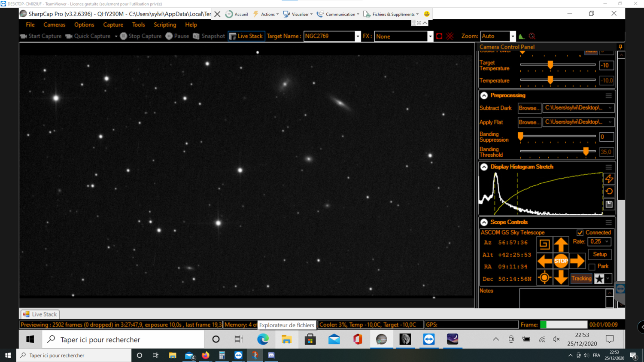Click Browse for Subtract Dark
The image size is (644, 362).
529,108
